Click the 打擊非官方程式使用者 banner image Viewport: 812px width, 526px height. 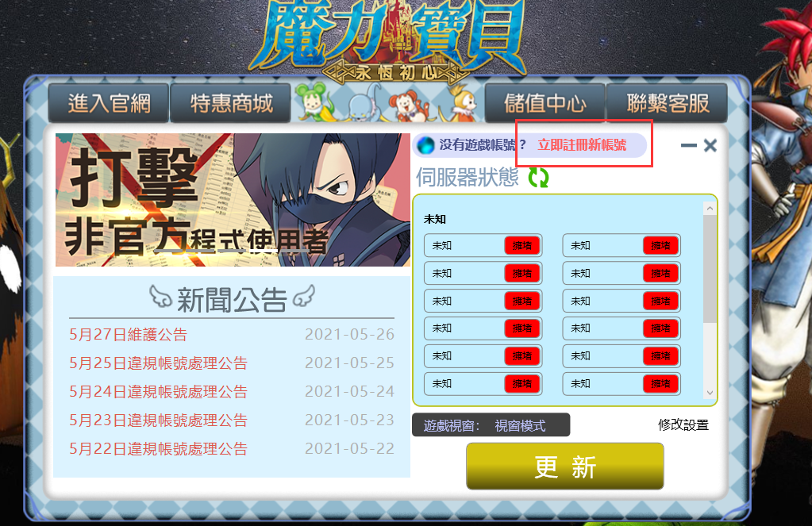233,200
